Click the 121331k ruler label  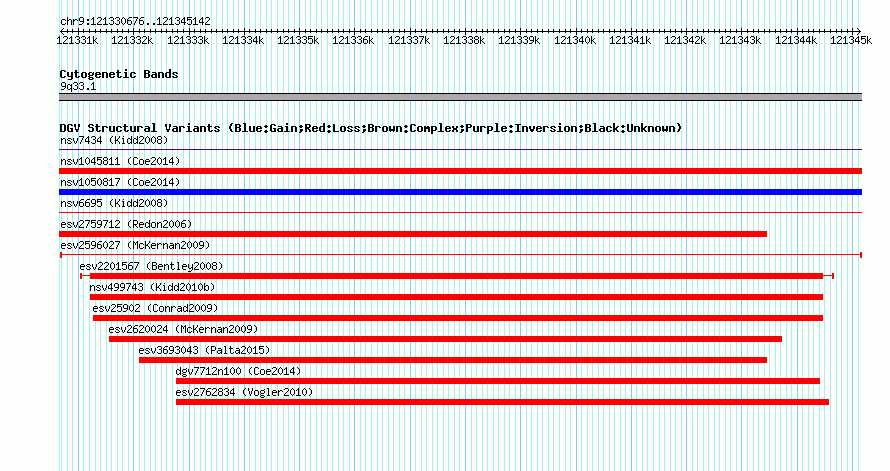tap(77, 40)
